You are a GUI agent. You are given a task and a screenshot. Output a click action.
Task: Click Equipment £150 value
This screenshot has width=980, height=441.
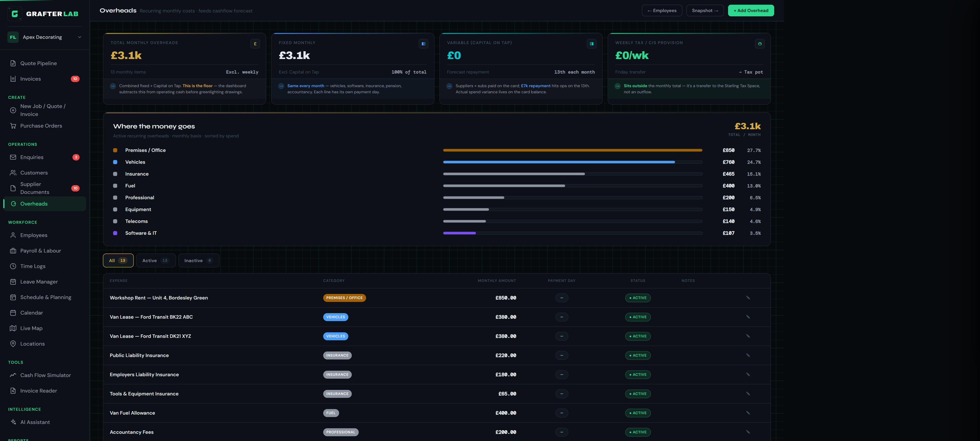click(729, 210)
